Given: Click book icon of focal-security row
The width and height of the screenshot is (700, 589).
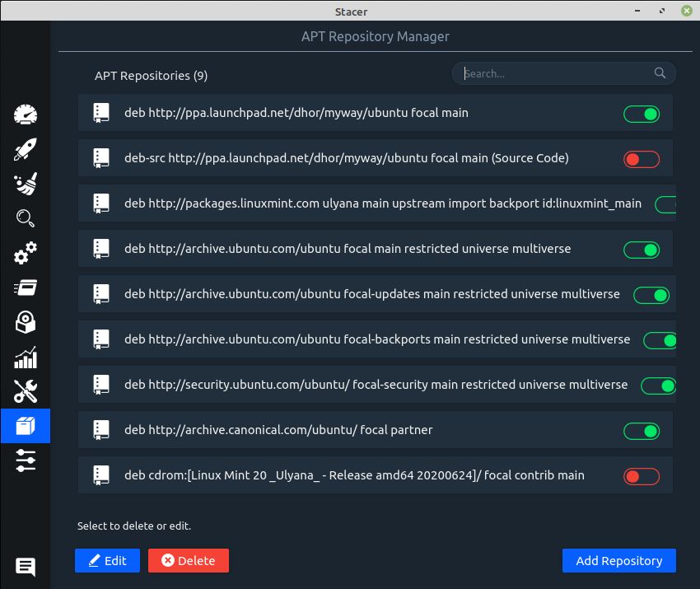Looking at the screenshot, I should tap(101, 385).
